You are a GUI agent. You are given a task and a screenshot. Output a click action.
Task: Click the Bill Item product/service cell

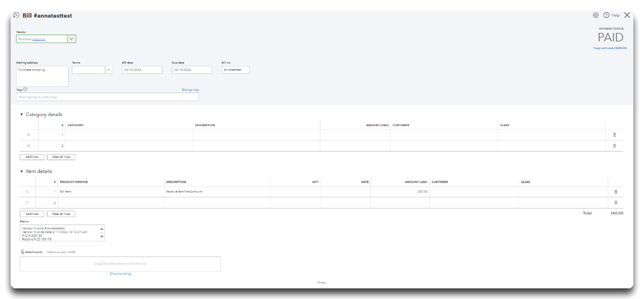coord(111,192)
